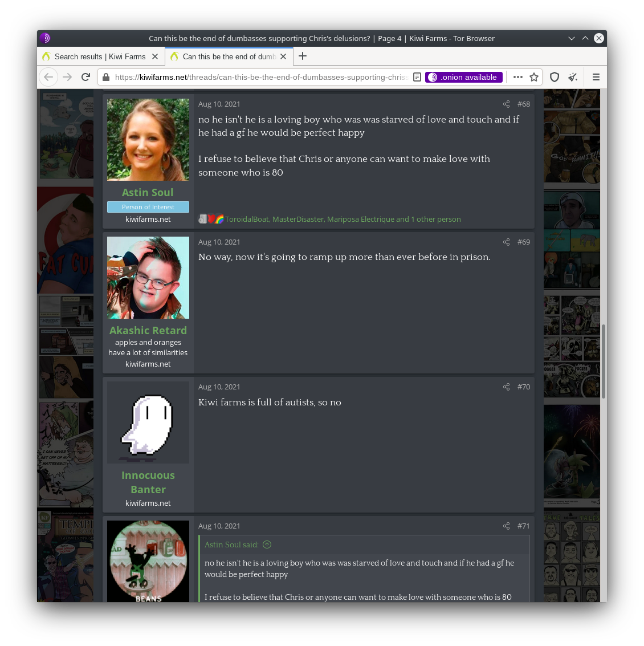Click the ghost avatar of Innocuous Banter

coord(148,422)
